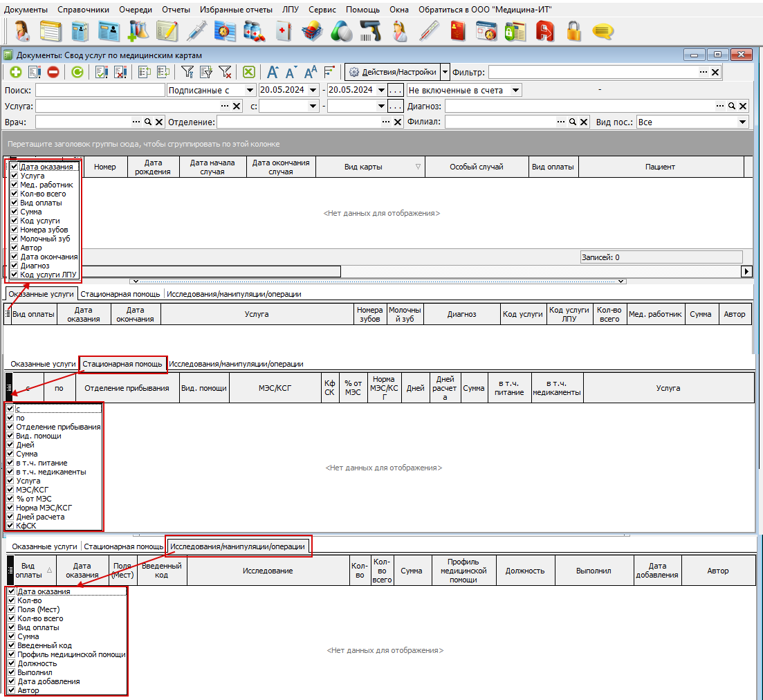The image size is (763, 700).
Task: Clear the 'Фильтр' field with X button
Action: (x=715, y=73)
